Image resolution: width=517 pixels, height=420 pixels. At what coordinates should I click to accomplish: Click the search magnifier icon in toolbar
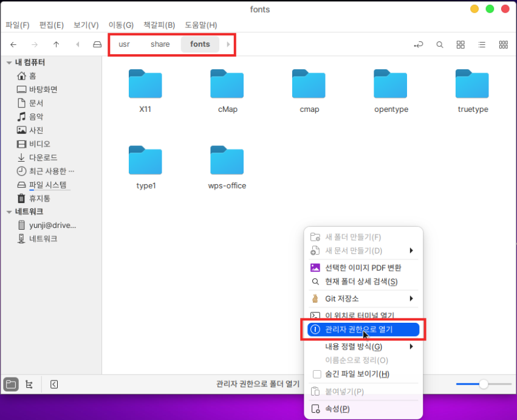439,44
